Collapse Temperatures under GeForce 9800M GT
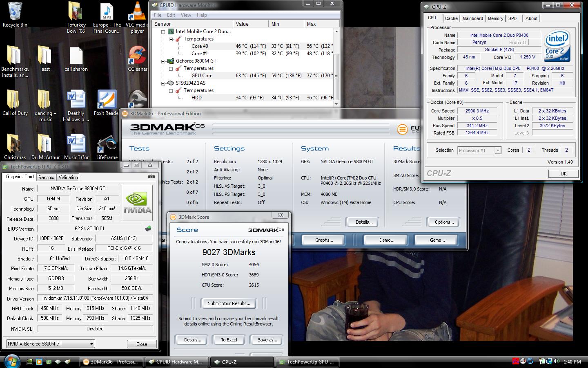The width and height of the screenshot is (588, 368). pyautogui.click(x=171, y=68)
